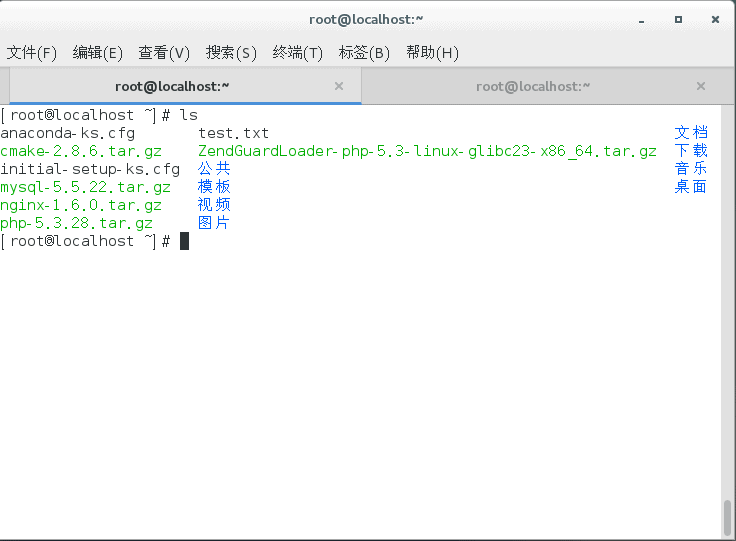Click the terminal cursor at the prompt
Screen dimensions: 736x541
pyautogui.click(x=184, y=241)
